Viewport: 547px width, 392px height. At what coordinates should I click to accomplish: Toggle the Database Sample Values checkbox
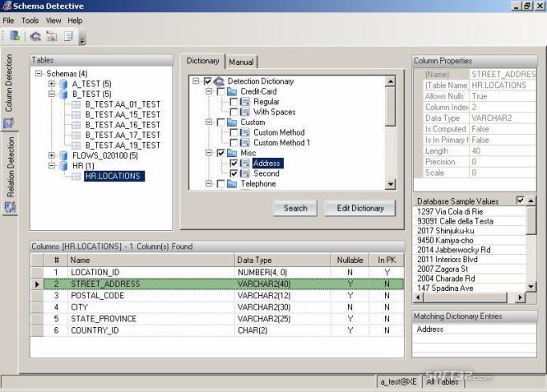click(520, 201)
